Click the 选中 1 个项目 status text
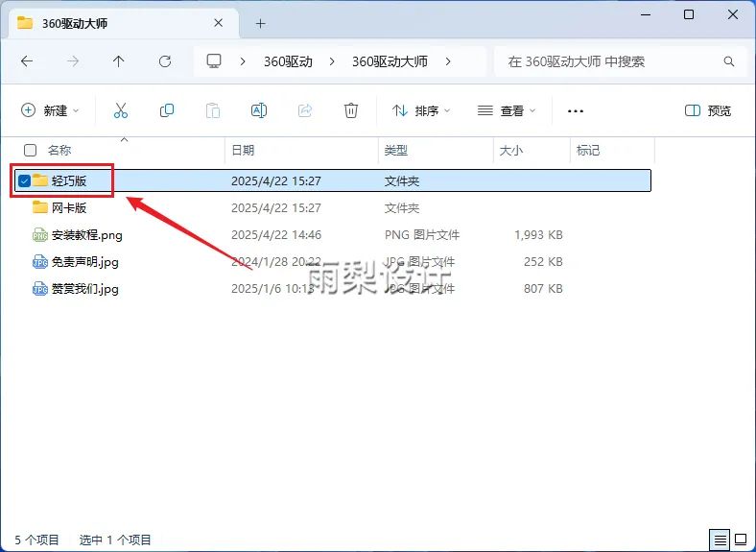 pyautogui.click(x=115, y=540)
